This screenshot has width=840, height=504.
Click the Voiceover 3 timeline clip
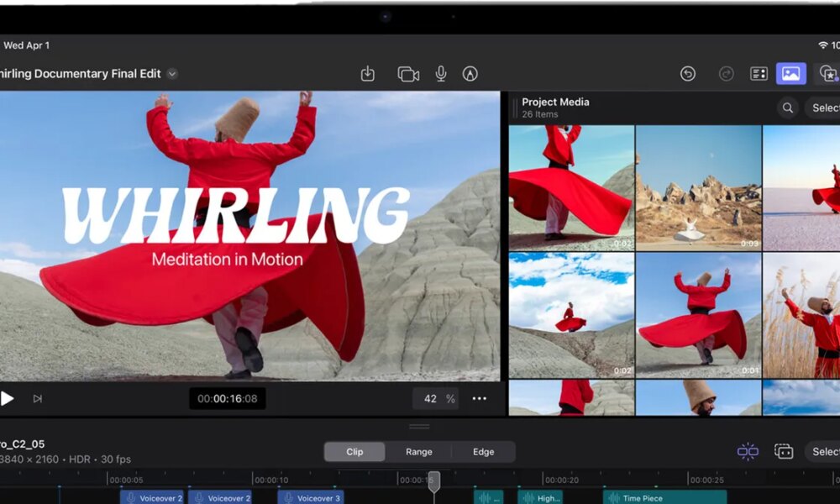(x=311, y=498)
